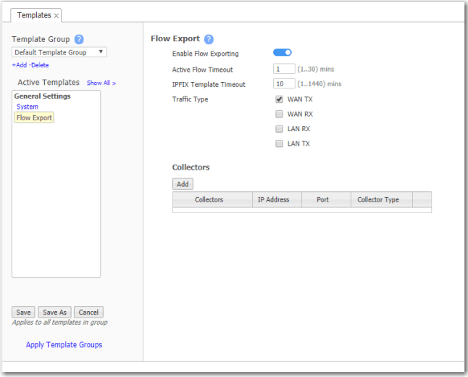Select System template in list
468x377 pixels.
[27, 107]
